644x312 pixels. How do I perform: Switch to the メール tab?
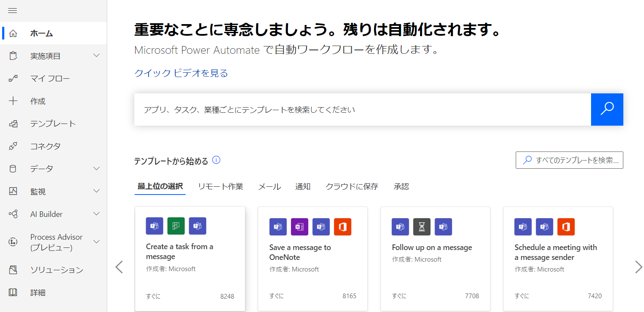click(x=269, y=187)
